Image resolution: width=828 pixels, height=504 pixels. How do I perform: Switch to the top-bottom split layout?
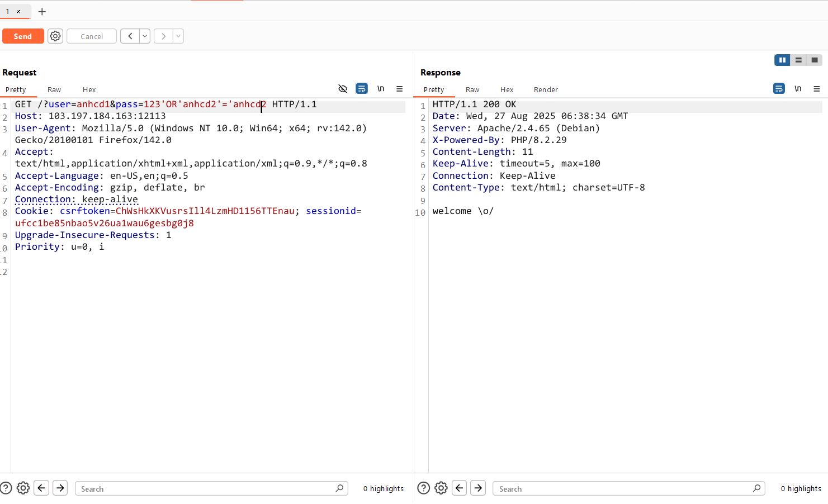point(798,60)
